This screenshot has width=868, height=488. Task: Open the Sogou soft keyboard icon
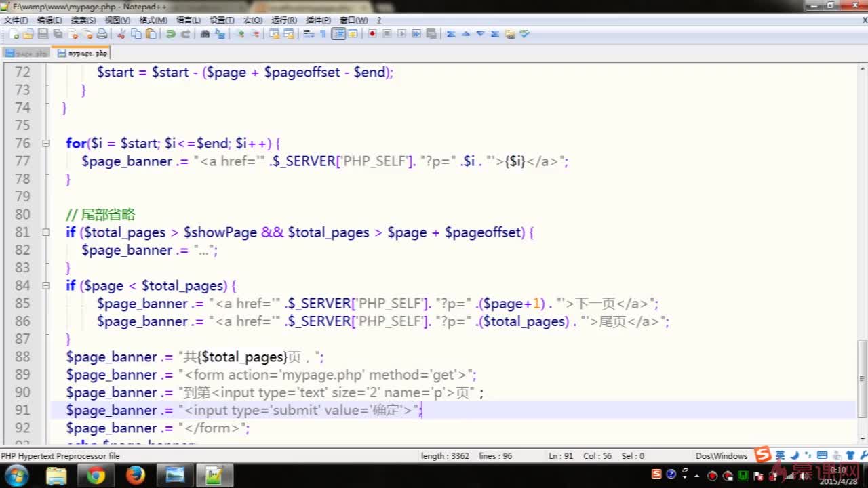(822, 455)
